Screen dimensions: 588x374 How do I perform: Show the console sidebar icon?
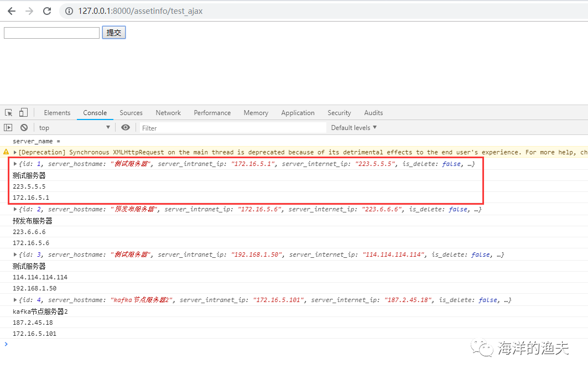[x=8, y=128]
